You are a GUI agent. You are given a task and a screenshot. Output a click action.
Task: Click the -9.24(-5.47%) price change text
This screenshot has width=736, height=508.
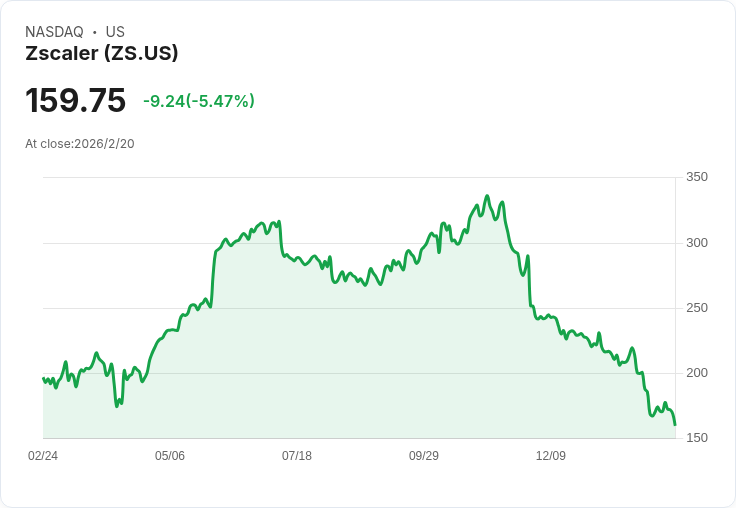coord(199,101)
